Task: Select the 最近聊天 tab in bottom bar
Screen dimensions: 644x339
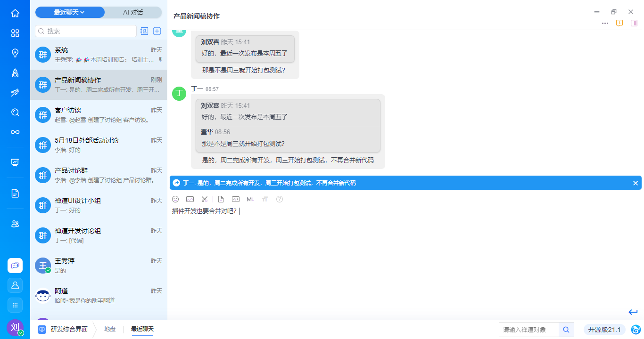Action: pyautogui.click(x=142, y=329)
